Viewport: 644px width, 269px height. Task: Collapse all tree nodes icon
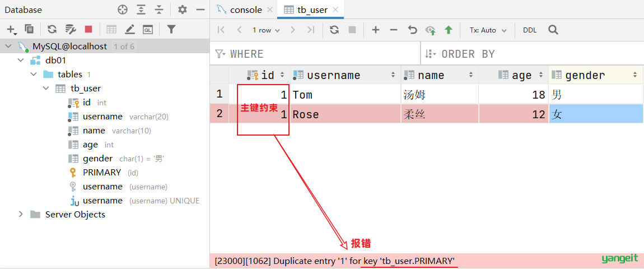click(x=159, y=10)
